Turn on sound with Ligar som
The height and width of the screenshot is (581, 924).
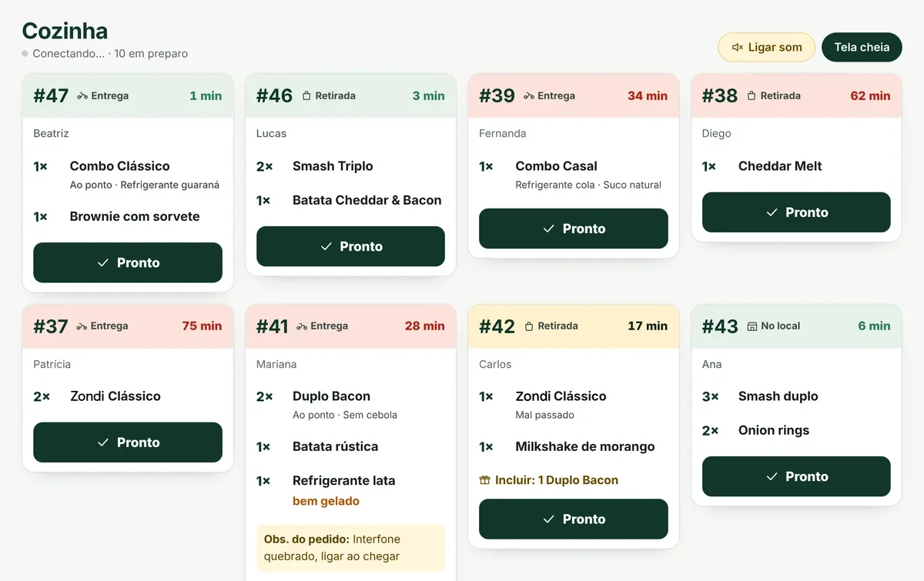point(766,47)
